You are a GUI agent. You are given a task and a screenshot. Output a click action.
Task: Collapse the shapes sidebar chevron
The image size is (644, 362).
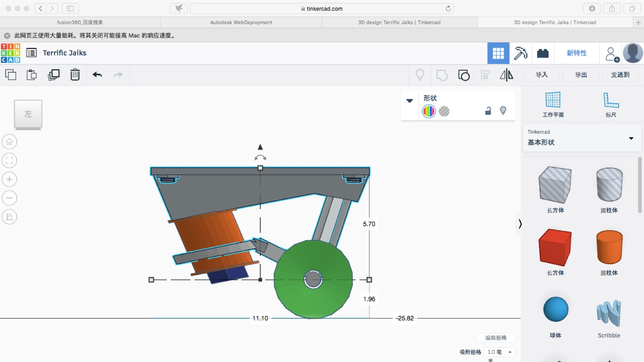[x=520, y=224]
